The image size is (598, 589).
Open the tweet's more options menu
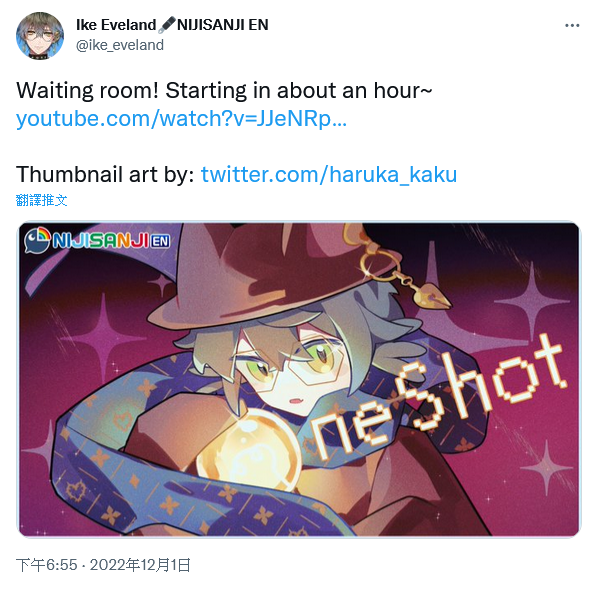[x=572, y=26]
